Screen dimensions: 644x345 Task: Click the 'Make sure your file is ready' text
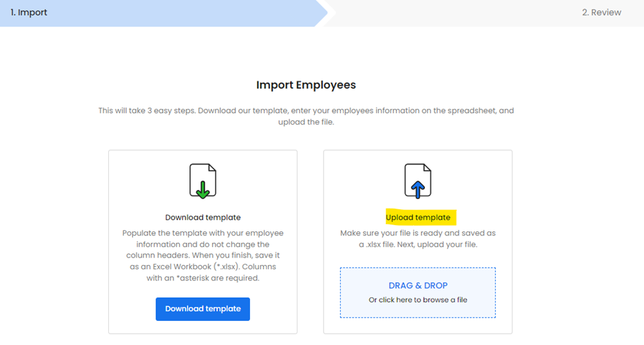[417, 233]
